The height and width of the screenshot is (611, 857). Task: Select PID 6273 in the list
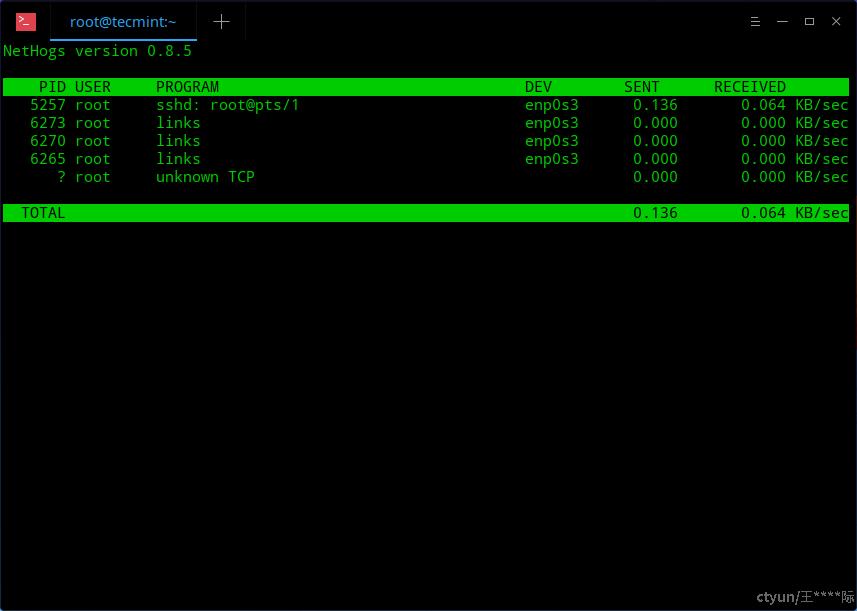[48, 123]
